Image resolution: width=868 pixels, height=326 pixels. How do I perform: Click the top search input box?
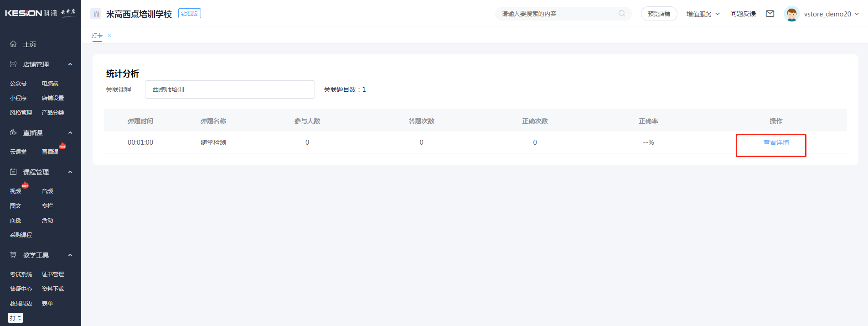(558, 14)
